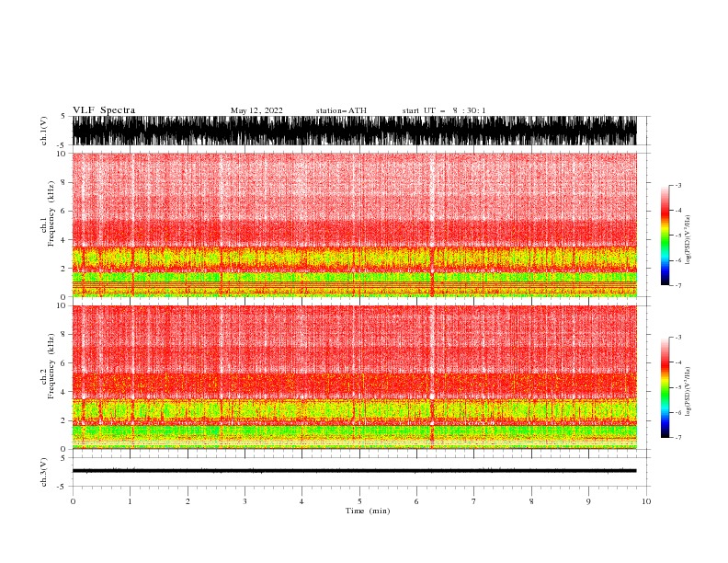Click the "-3" label on ch.2 colorbar
This screenshot has width=728, height=563.
(x=677, y=338)
